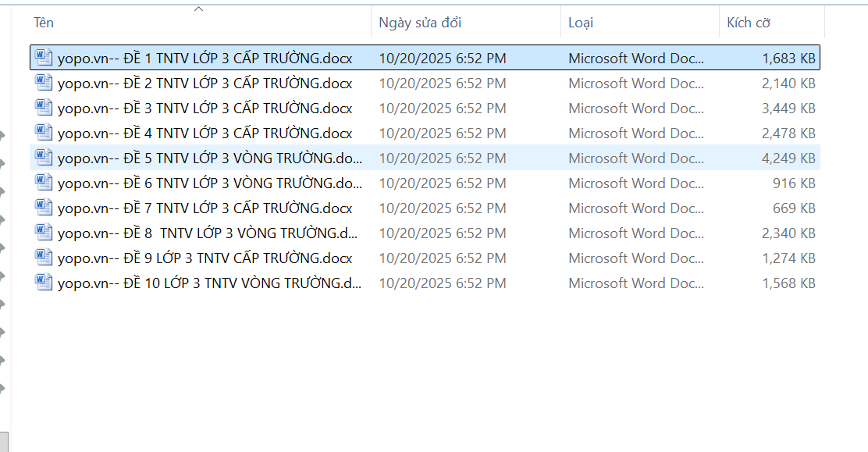Click the file type cell in ĐỀ 2 row
Screen dimensions: 868x452
635,84
